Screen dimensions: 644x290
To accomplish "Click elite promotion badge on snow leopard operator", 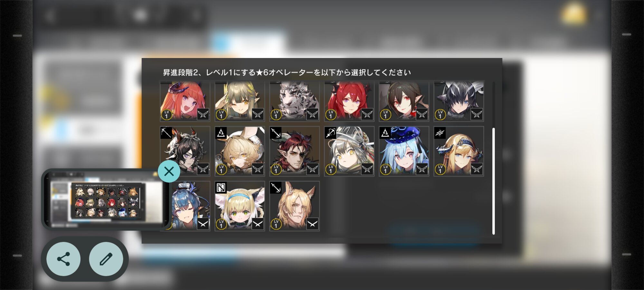I will (312, 114).
